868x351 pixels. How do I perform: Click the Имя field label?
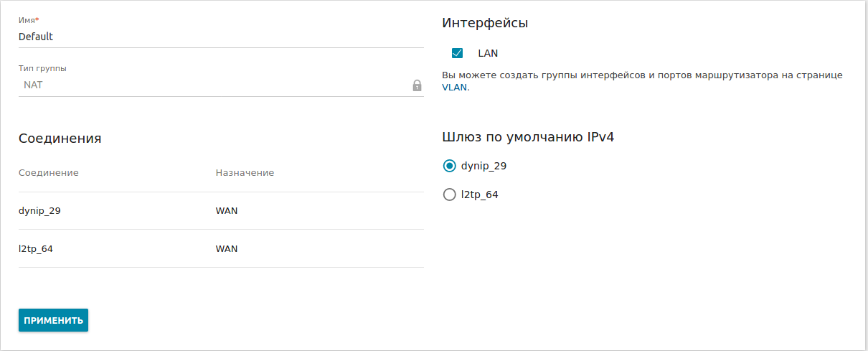[x=29, y=21]
